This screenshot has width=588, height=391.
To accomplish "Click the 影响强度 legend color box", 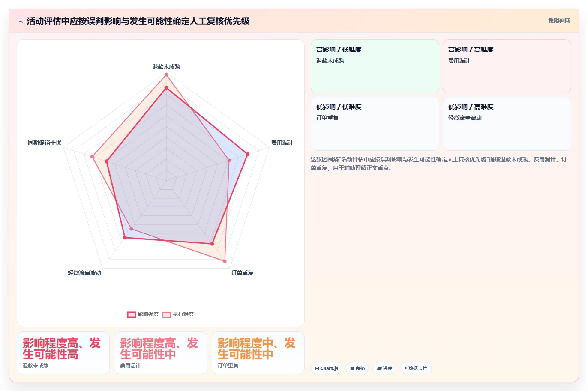I will click(132, 314).
